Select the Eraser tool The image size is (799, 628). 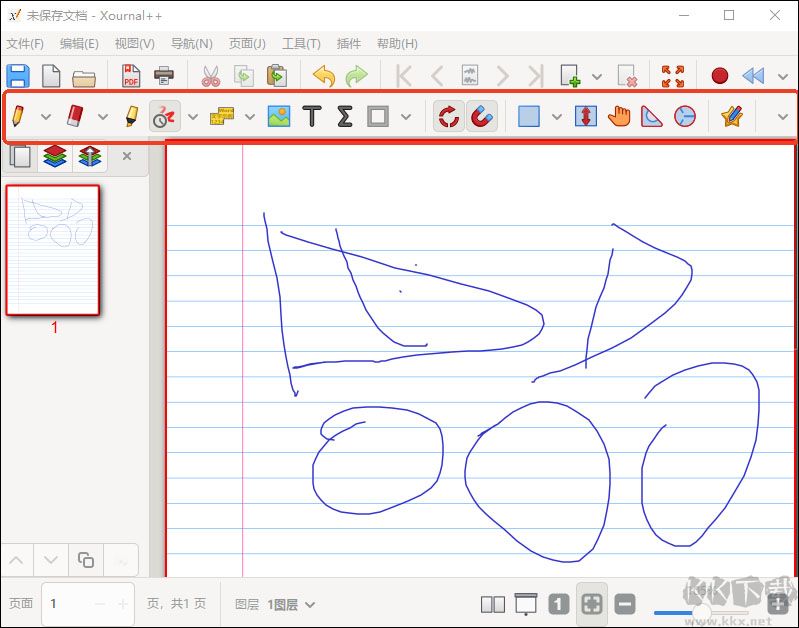click(x=75, y=116)
